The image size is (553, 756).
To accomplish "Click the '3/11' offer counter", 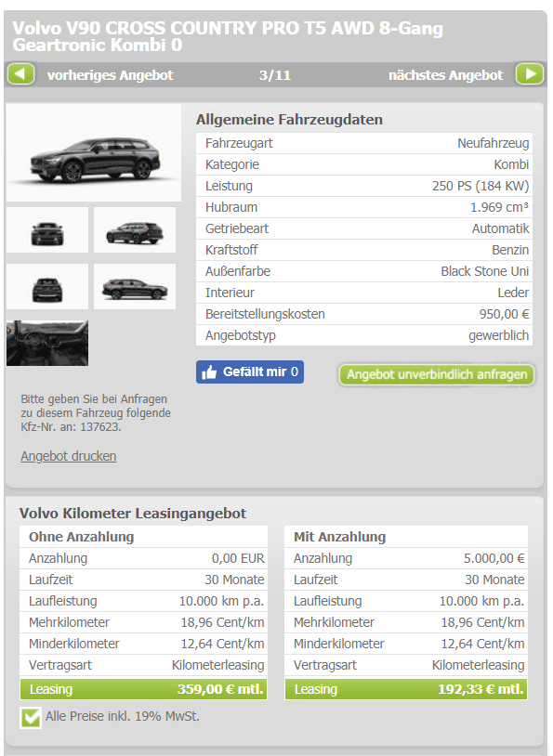I will pyautogui.click(x=274, y=75).
